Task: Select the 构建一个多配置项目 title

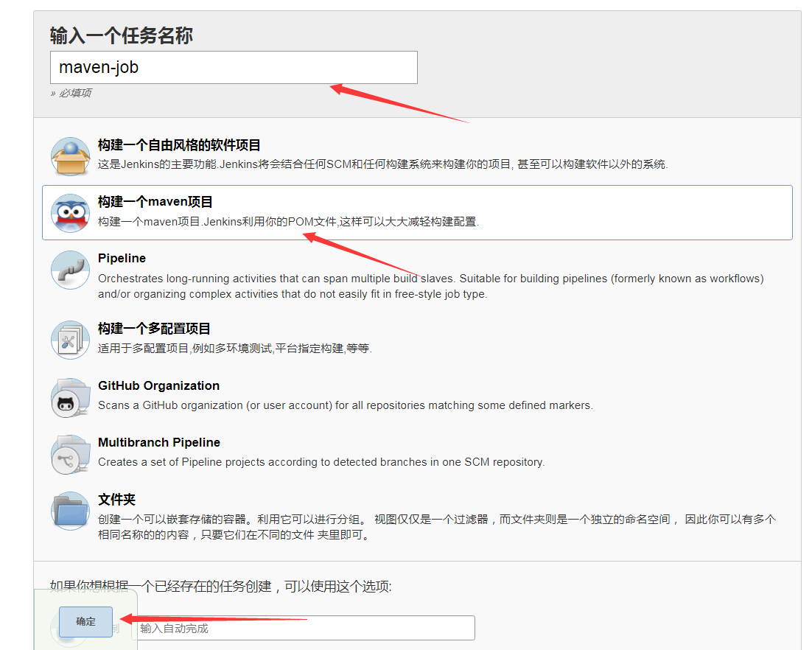Action: pos(154,329)
